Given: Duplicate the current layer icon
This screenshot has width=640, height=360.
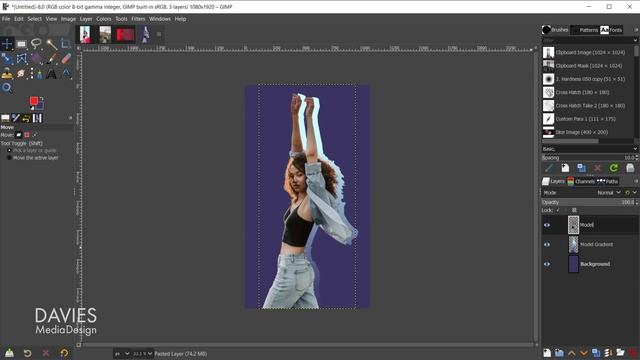Looking at the screenshot, I should [x=596, y=353].
